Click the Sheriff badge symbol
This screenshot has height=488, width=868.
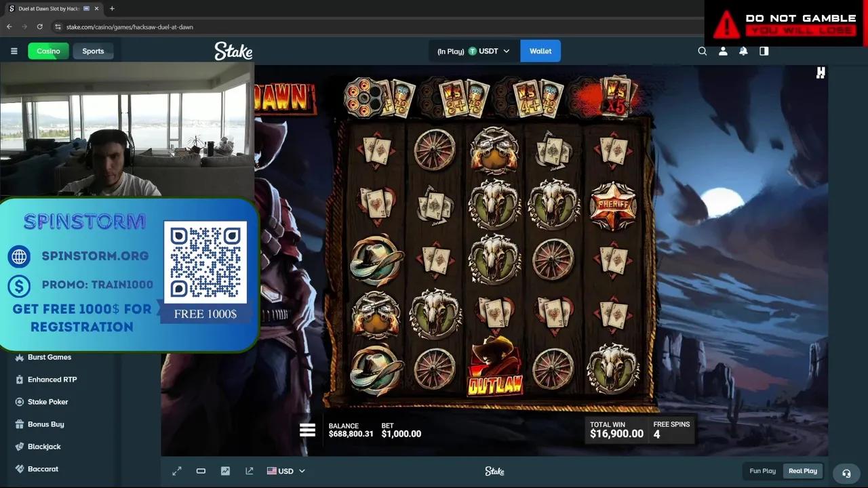click(613, 205)
